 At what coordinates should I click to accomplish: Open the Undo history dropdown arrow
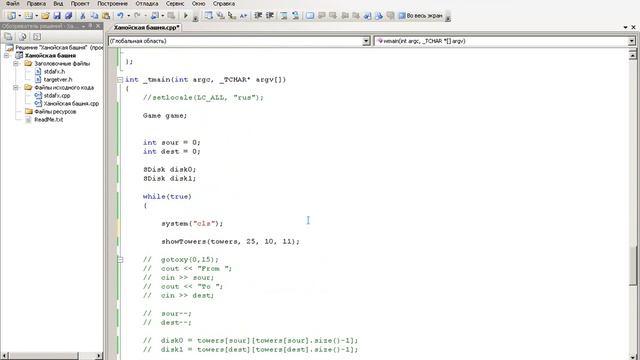tap(128, 16)
